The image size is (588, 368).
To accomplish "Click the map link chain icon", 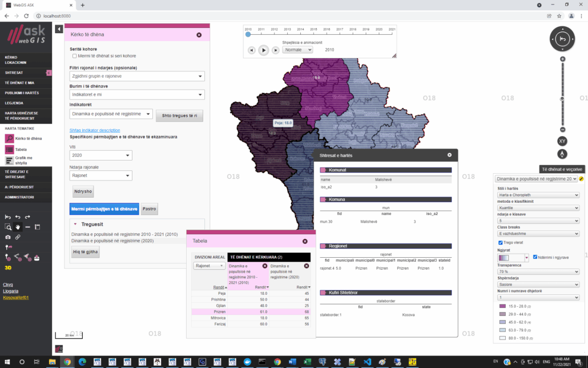I will 18,237.
